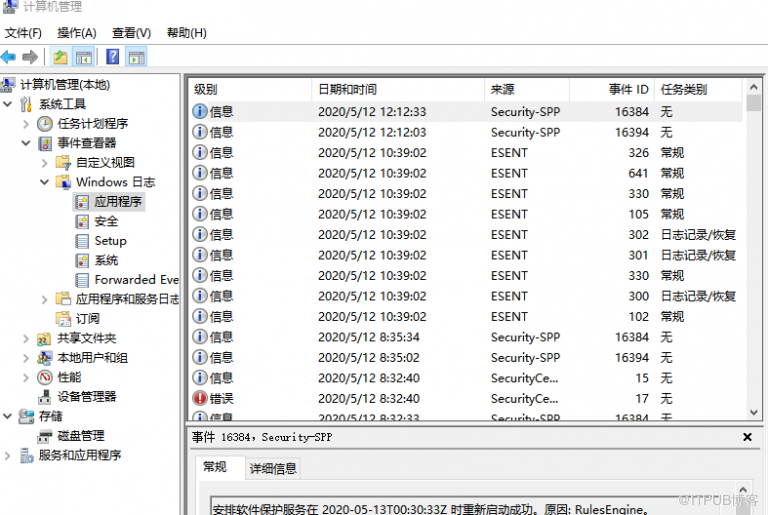Open the 操作(A) menu

(76, 33)
